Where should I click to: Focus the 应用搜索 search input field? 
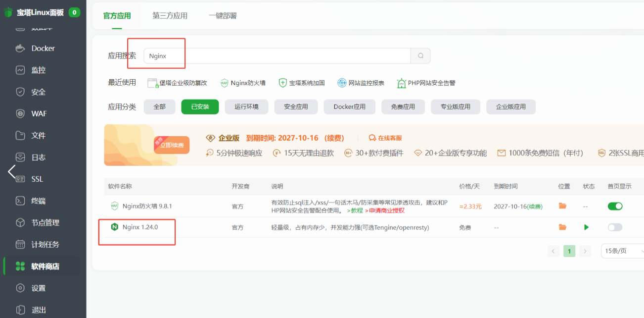point(277,56)
